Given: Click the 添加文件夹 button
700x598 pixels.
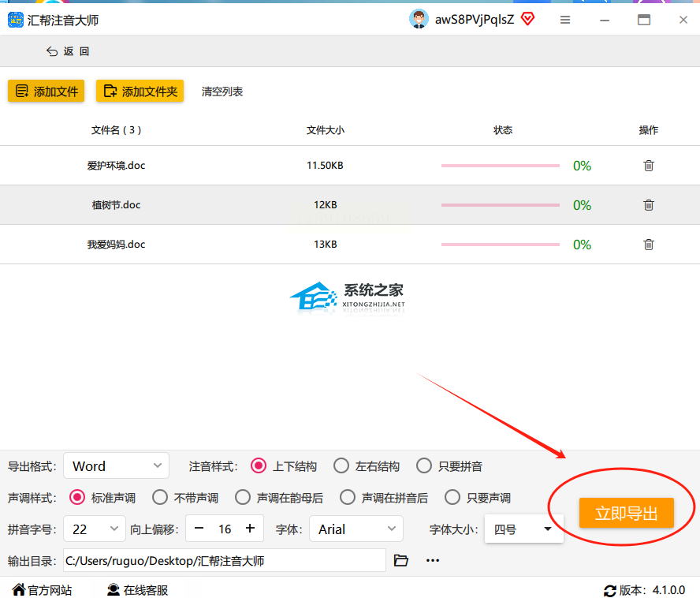Looking at the screenshot, I should pos(140,92).
